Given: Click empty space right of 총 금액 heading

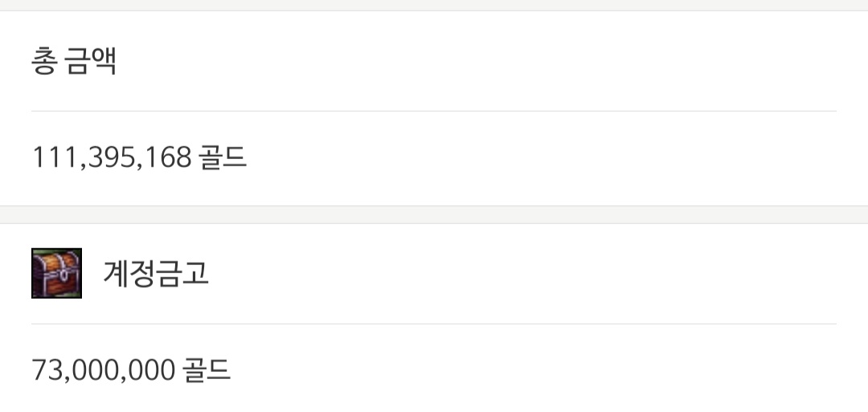Looking at the screenshot, I should click(476, 61).
